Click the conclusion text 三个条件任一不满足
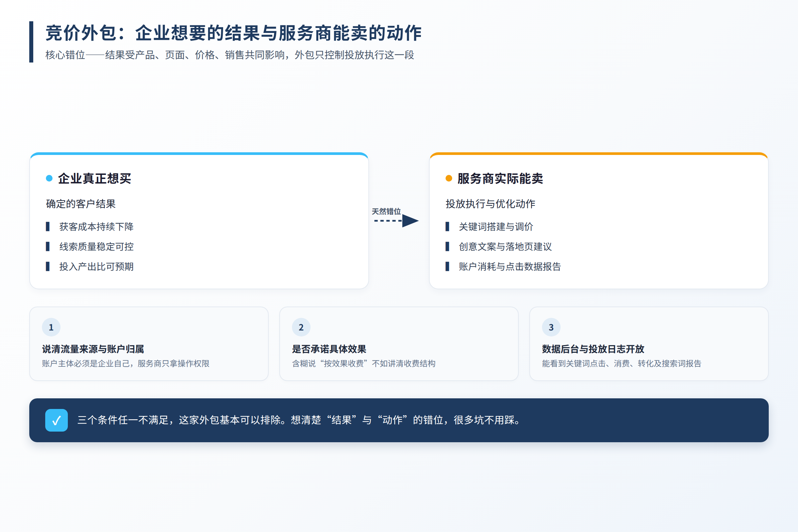798x532 pixels. [300, 420]
